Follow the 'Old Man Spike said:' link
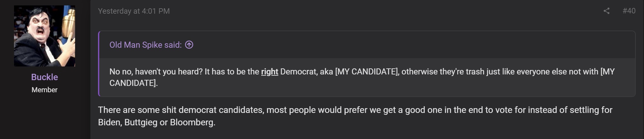644x139 pixels. click(145, 45)
